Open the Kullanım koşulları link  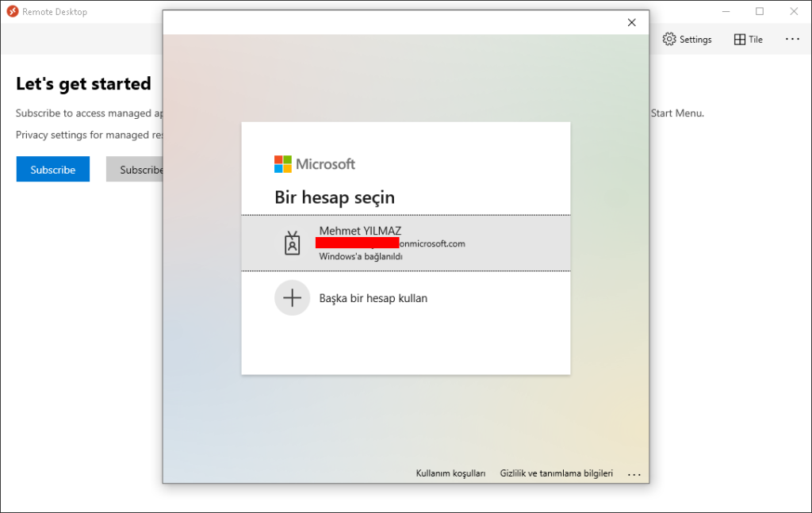point(450,473)
